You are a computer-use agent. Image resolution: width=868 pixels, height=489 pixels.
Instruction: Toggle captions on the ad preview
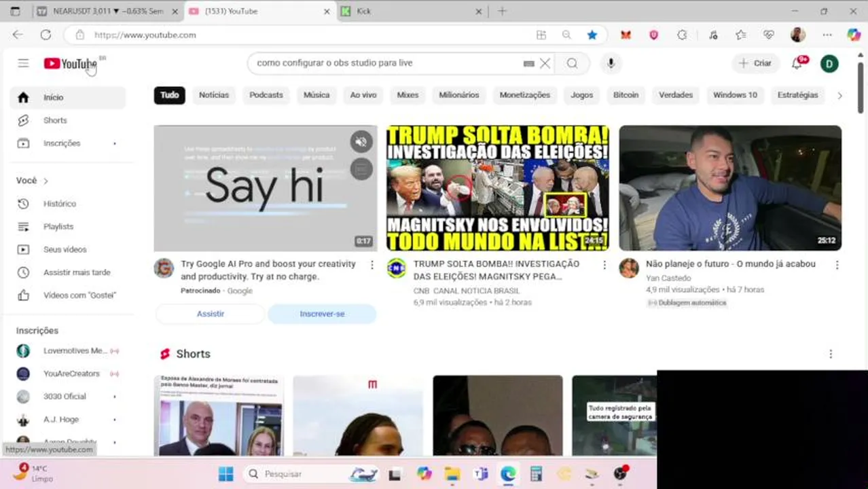(x=361, y=168)
